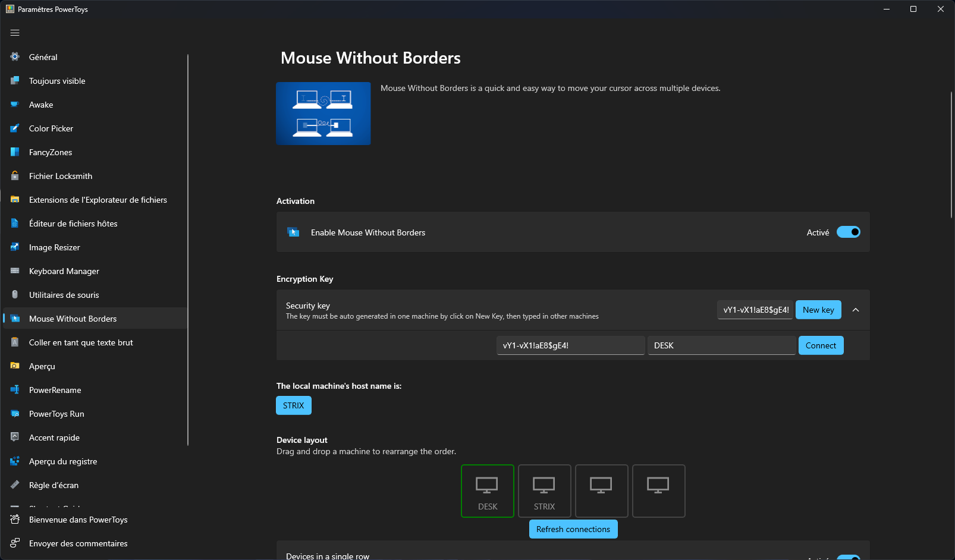Click the STRIX host name button

tap(293, 405)
